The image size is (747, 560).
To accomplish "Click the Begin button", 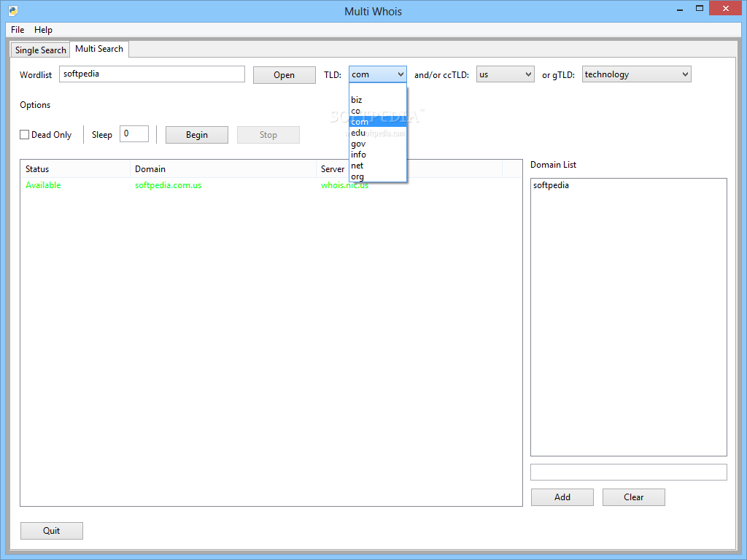I will (x=197, y=135).
